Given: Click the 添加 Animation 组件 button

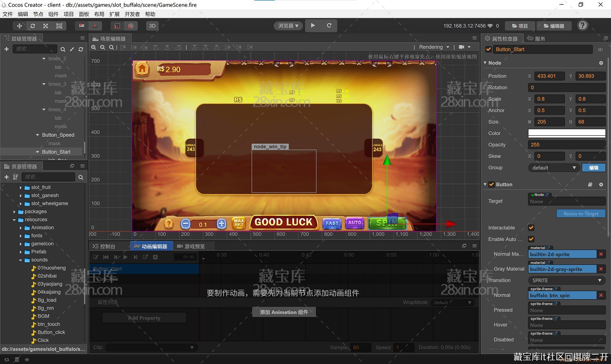Looking at the screenshot, I should (x=284, y=312).
